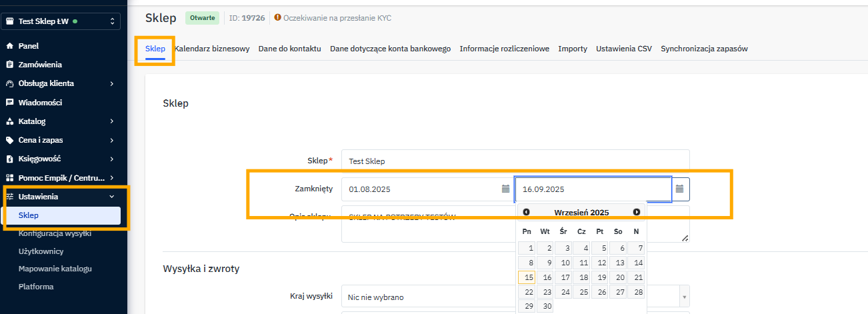Go to next month in date picker
868x314 pixels.
pos(636,212)
